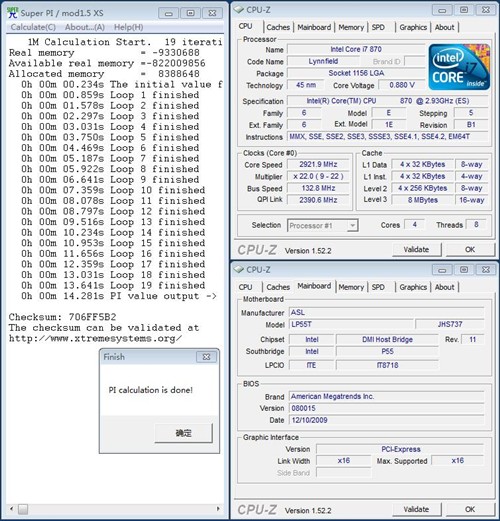Minimize the Super PI window
This screenshot has width=500, height=521.
[169, 13]
